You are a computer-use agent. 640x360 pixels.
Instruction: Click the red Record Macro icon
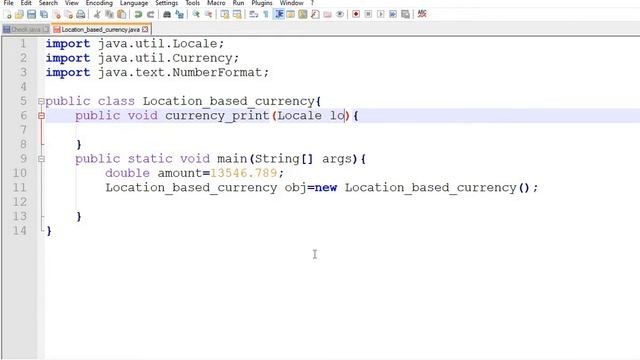coord(356,15)
